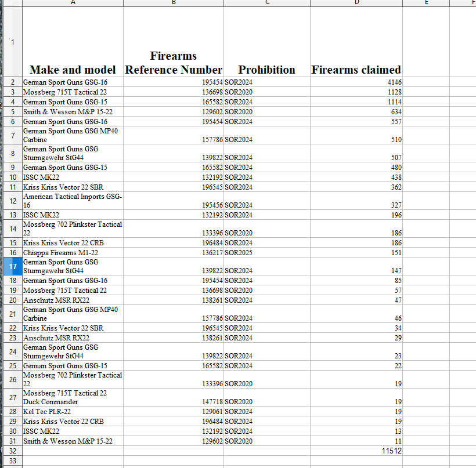The height and width of the screenshot is (468, 476).
Task: Select highlighted row 17 header
Action: 13,266
